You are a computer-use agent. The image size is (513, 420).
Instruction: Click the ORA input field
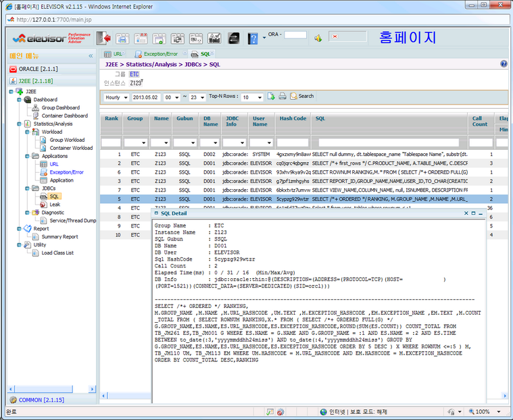(x=295, y=34)
